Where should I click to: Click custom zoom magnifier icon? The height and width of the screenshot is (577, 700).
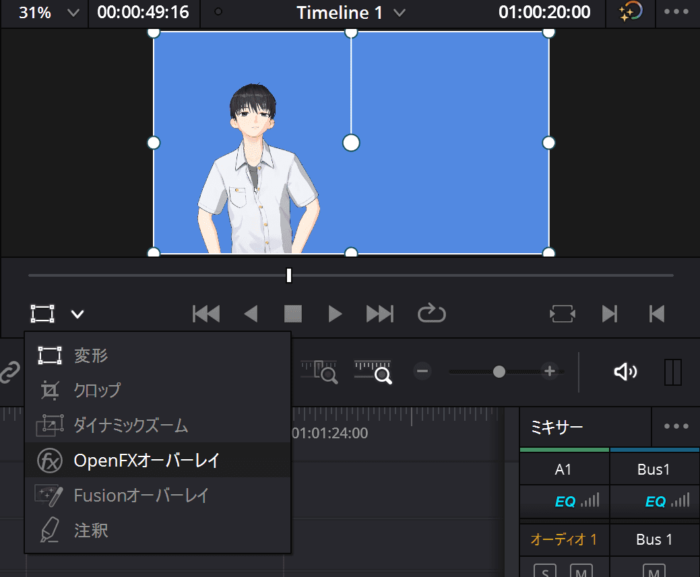pyautogui.click(x=373, y=372)
